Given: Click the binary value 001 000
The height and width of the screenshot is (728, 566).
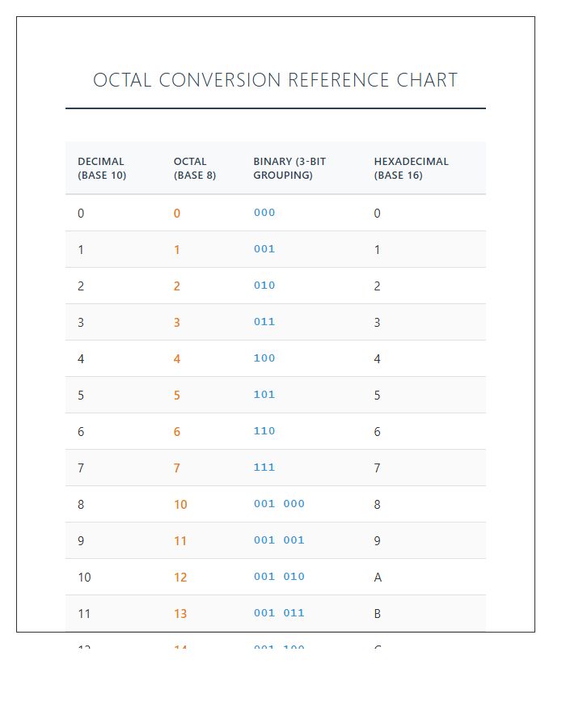Looking at the screenshot, I should point(279,504).
